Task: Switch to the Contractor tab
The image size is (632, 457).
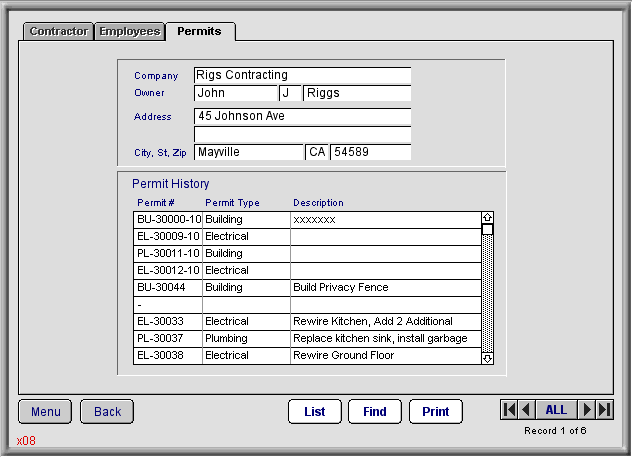Action: 59,31
